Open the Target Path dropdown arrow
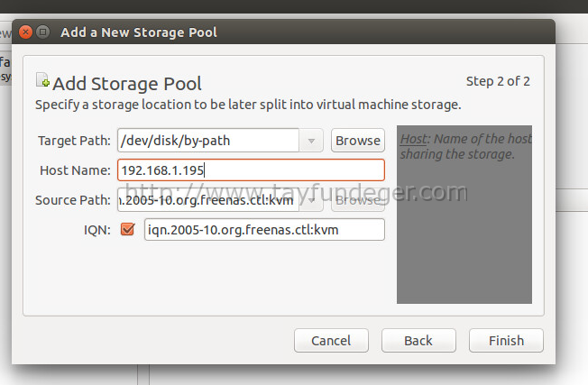Viewport: 588px width, 385px height. click(311, 141)
